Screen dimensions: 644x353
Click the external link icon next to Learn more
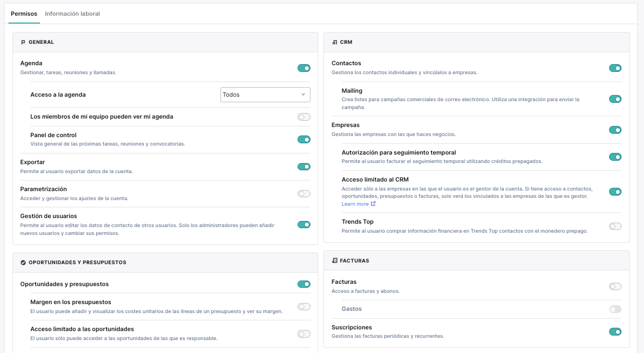pos(373,203)
